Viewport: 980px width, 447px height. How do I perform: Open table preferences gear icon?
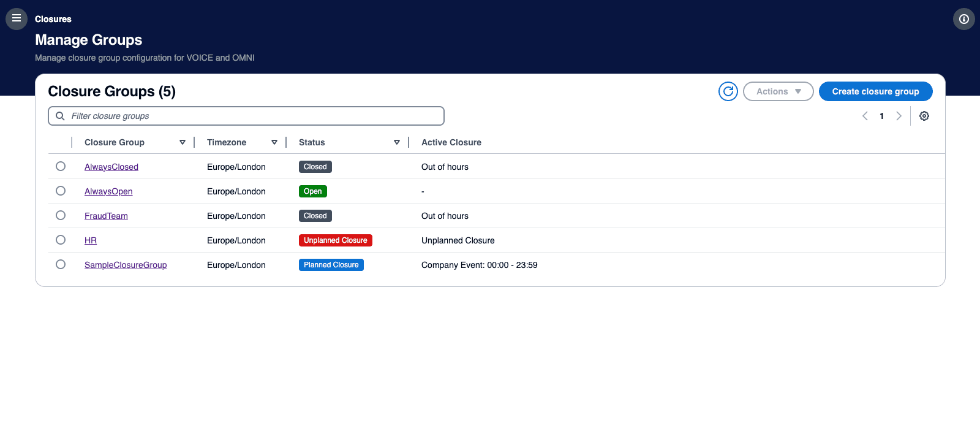click(x=924, y=116)
